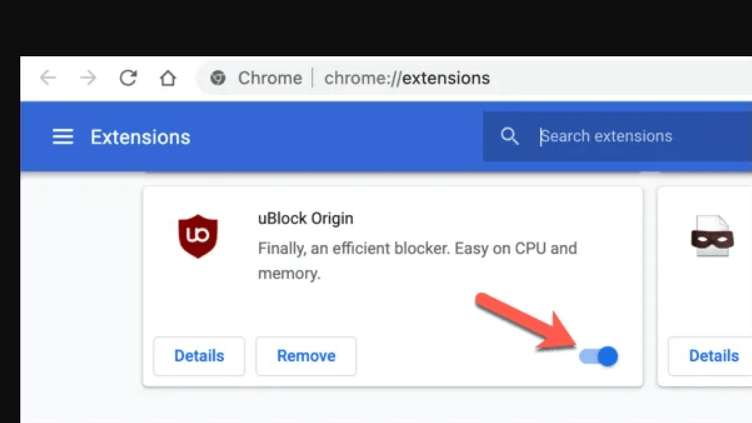Go to the home page icon

(x=168, y=78)
